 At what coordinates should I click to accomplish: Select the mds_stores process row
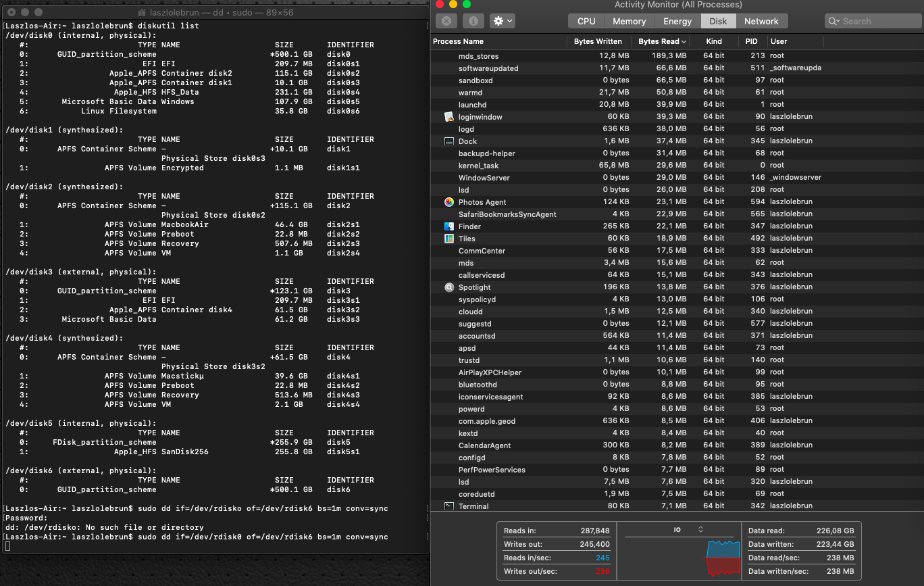tap(677, 56)
